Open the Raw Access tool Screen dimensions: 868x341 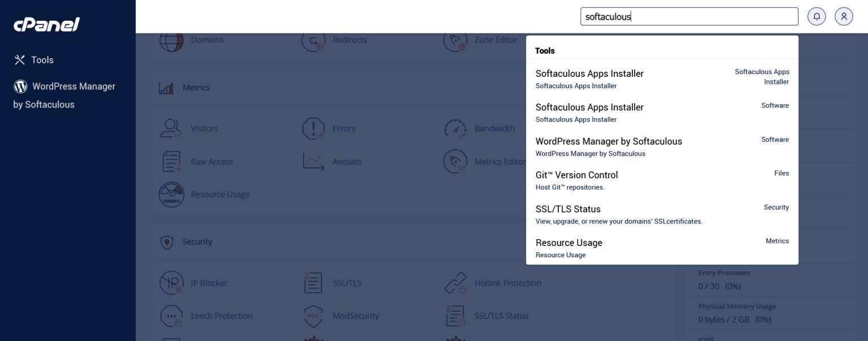pyautogui.click(x=212, y=161)
